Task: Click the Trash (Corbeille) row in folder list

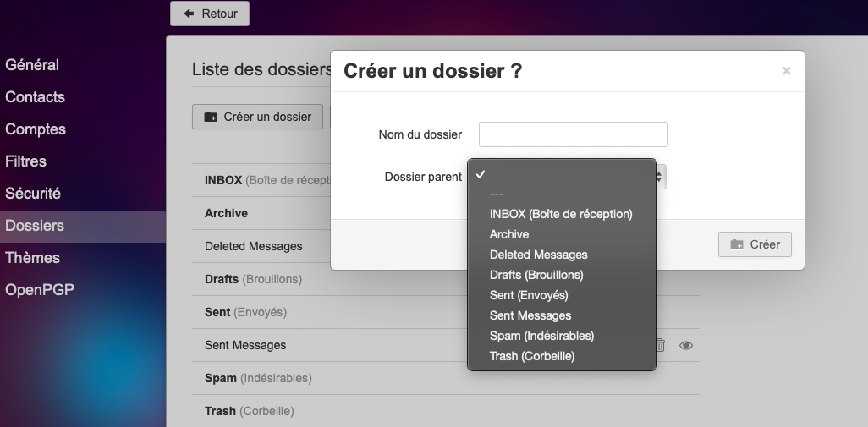Action: point(446,411)
